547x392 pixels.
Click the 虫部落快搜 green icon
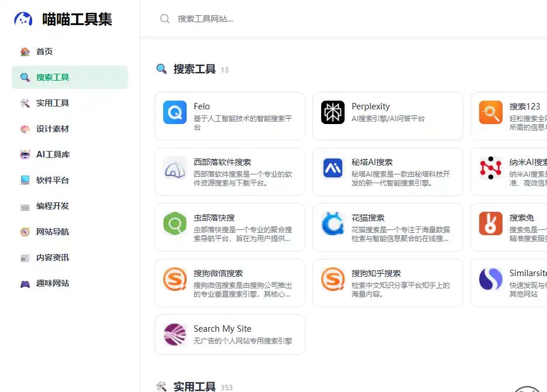[175, 223]
